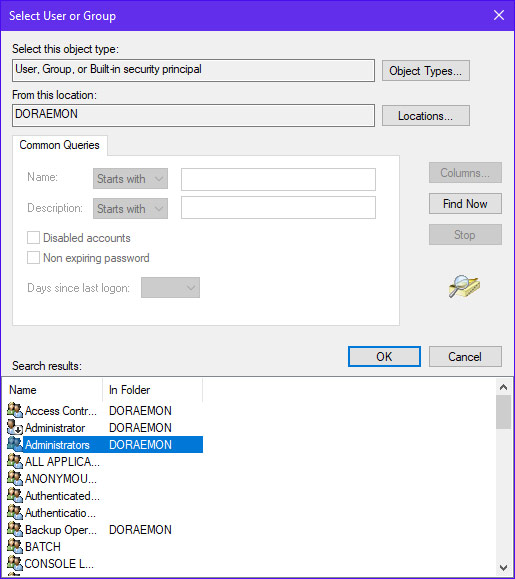
Task: Sort results by the In Folder column header
Action: pyautogui.click(x=152, y=390)
